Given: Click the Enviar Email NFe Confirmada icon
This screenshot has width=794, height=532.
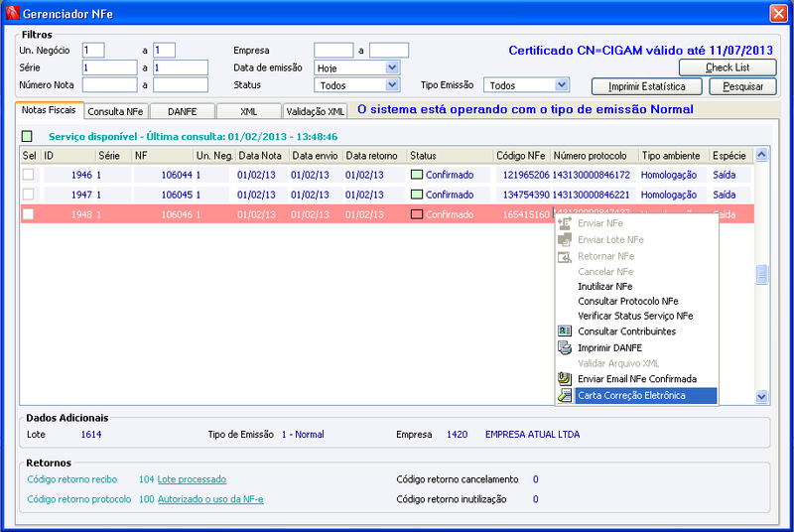Looking at the screenshot, I should [565, 378].
